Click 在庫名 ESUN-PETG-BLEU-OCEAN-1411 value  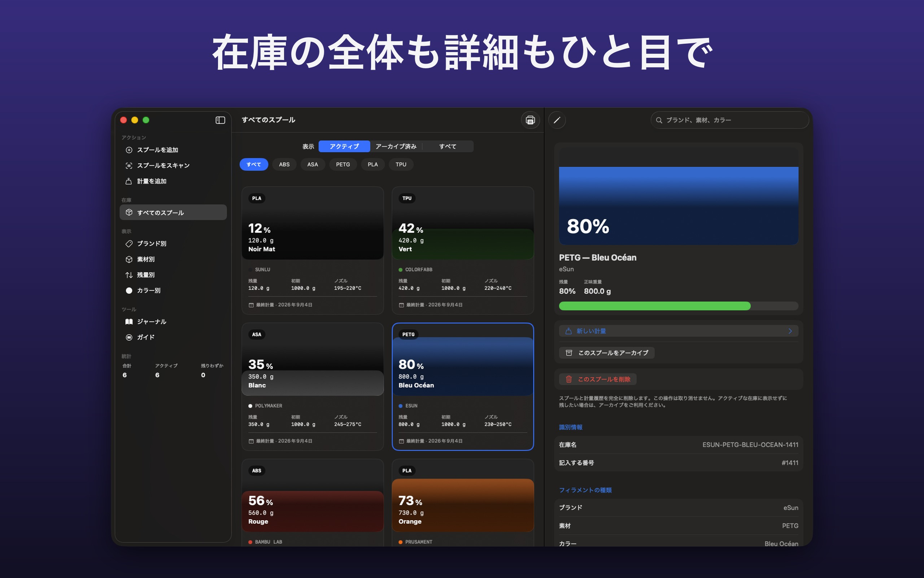750,445
